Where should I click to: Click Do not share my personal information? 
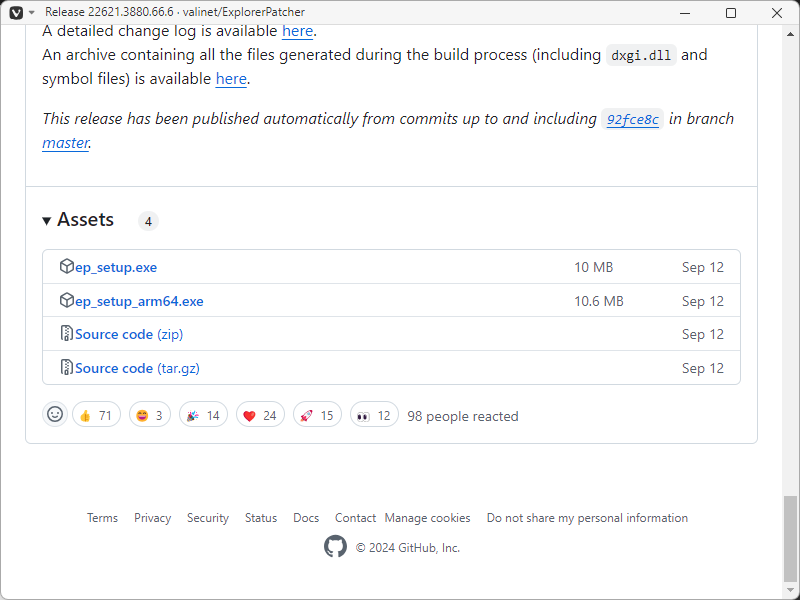587,518
